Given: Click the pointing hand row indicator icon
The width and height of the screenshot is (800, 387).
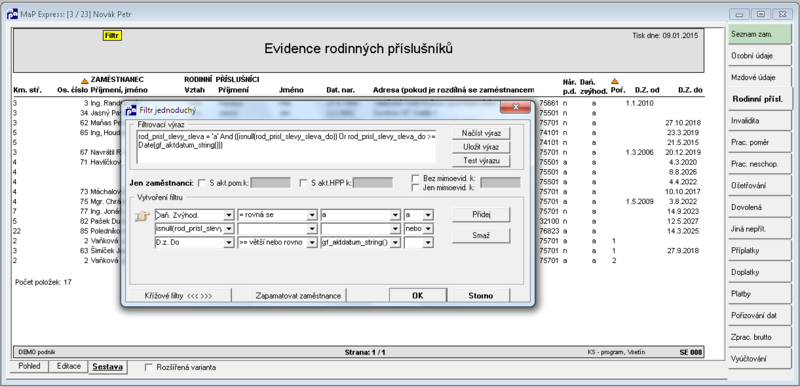Looking at the screenshot, I should [x=141, y=217].
